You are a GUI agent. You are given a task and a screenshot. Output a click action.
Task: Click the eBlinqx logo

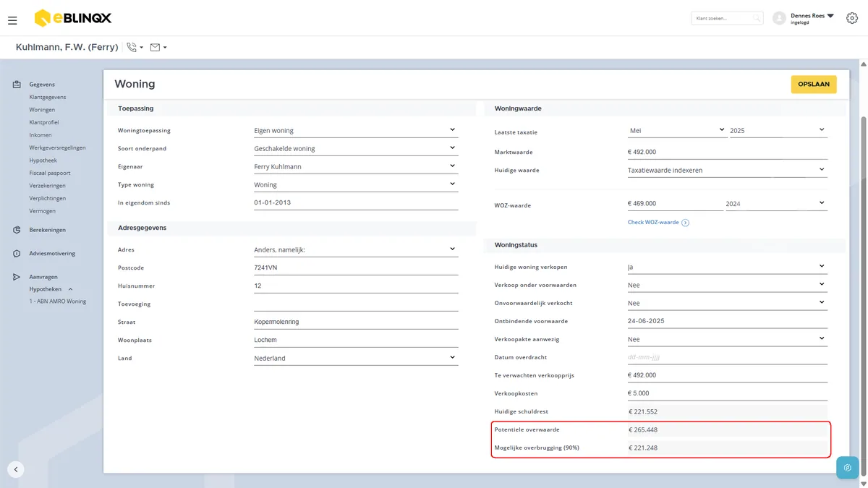73,18
